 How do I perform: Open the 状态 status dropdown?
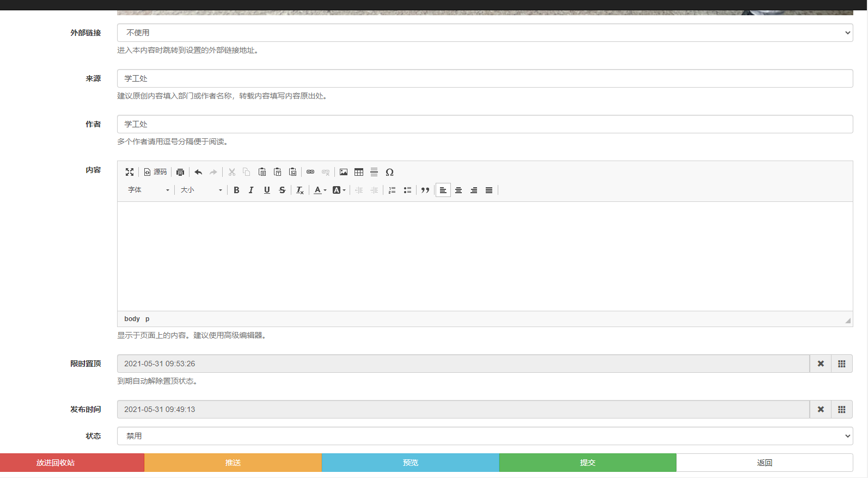[x=485, y=436]
